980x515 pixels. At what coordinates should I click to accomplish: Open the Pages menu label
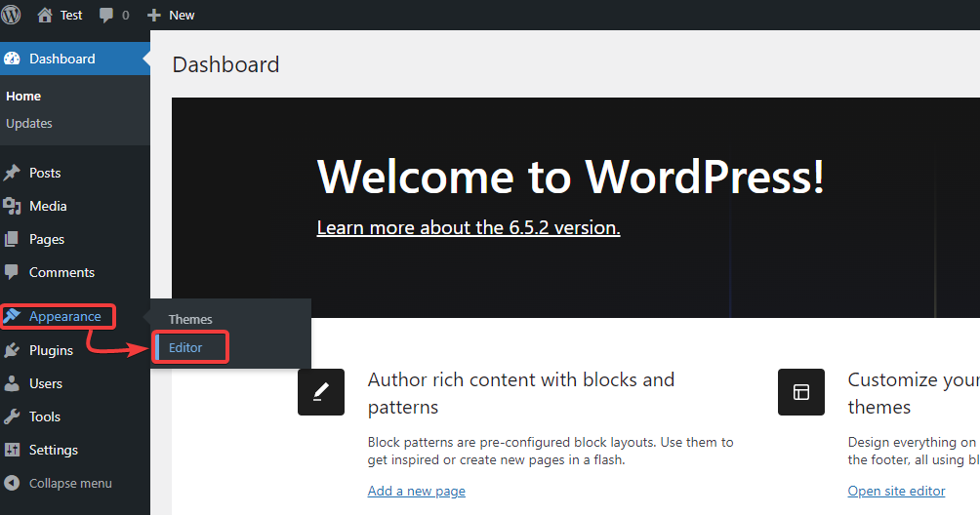[47, 239]
